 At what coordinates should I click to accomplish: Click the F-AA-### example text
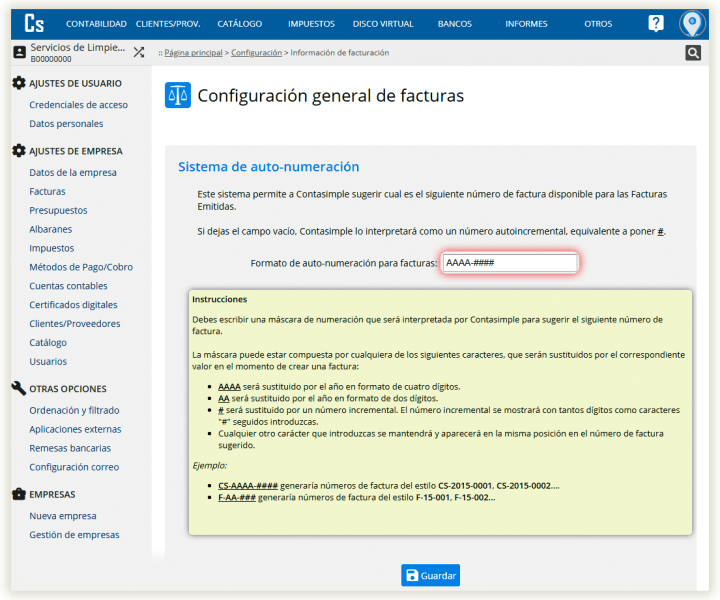tap(237, 498)
